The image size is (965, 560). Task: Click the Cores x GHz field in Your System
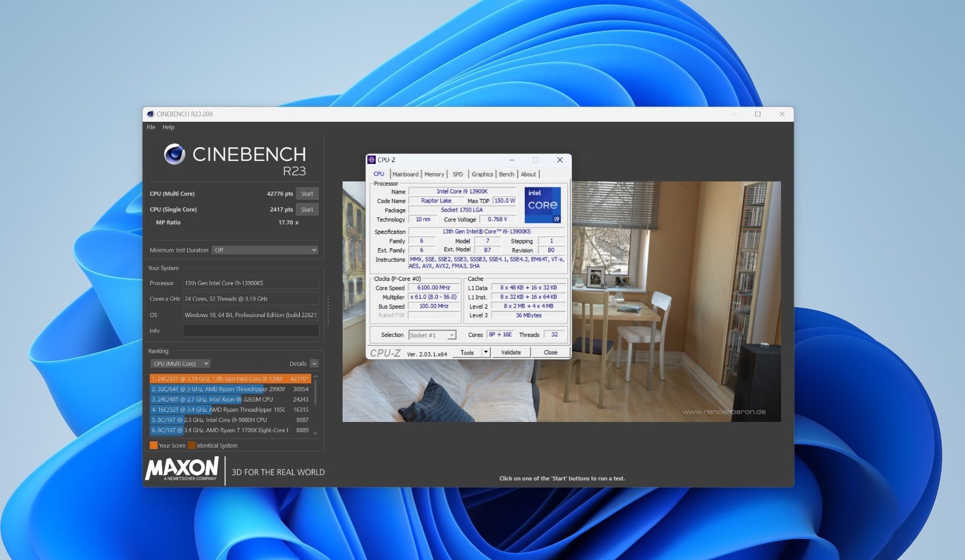(251, 298)
